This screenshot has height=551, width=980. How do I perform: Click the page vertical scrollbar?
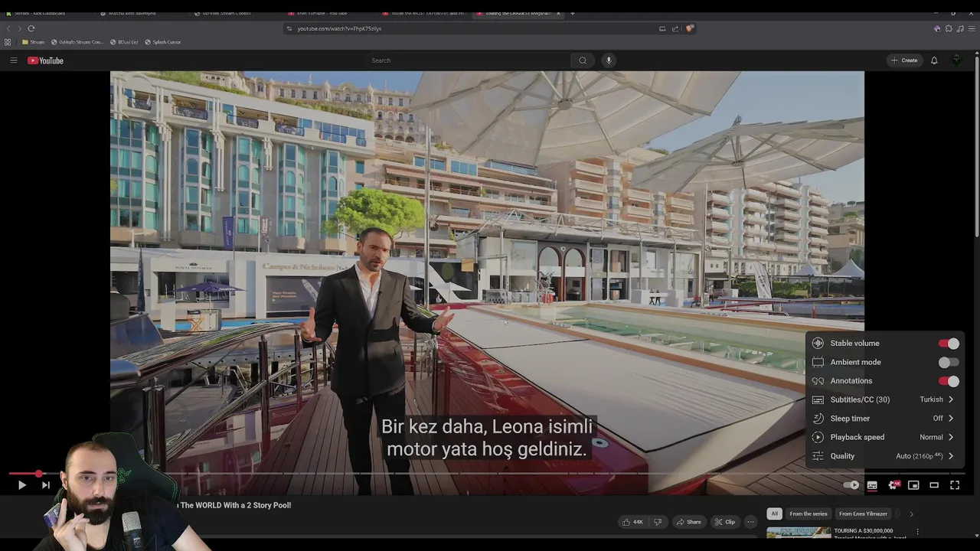point(976,145)
